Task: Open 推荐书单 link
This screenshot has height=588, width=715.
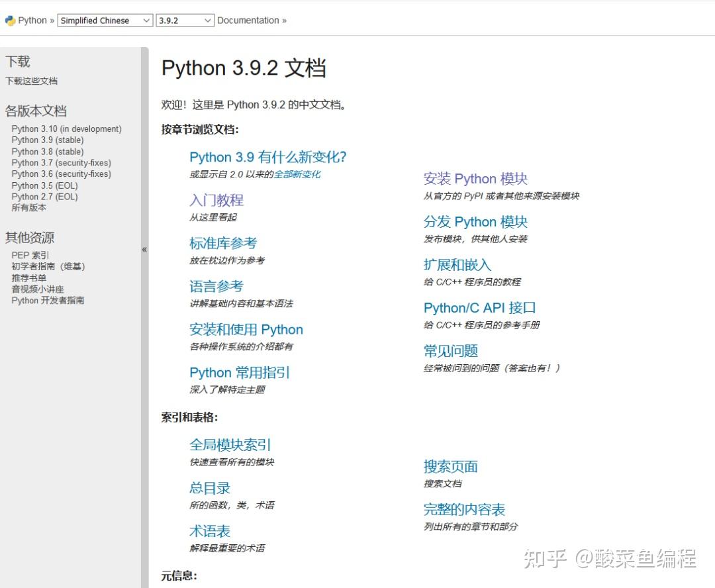Action: click(x=28, y=278)
